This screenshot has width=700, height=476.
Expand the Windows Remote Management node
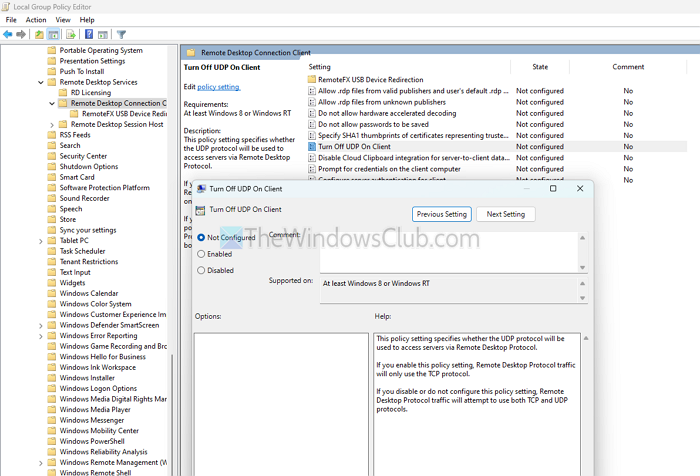(41, 463)
